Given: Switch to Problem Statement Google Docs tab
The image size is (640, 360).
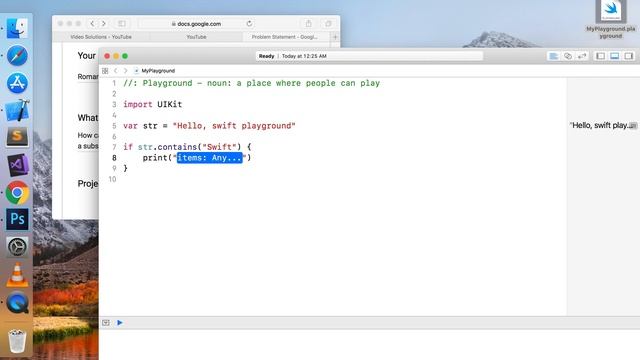Looking at the screenshot, I should click(x=284, y=37).
